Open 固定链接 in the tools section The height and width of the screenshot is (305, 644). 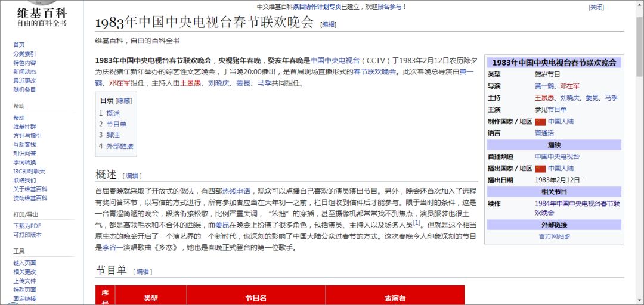coord(24,299)
